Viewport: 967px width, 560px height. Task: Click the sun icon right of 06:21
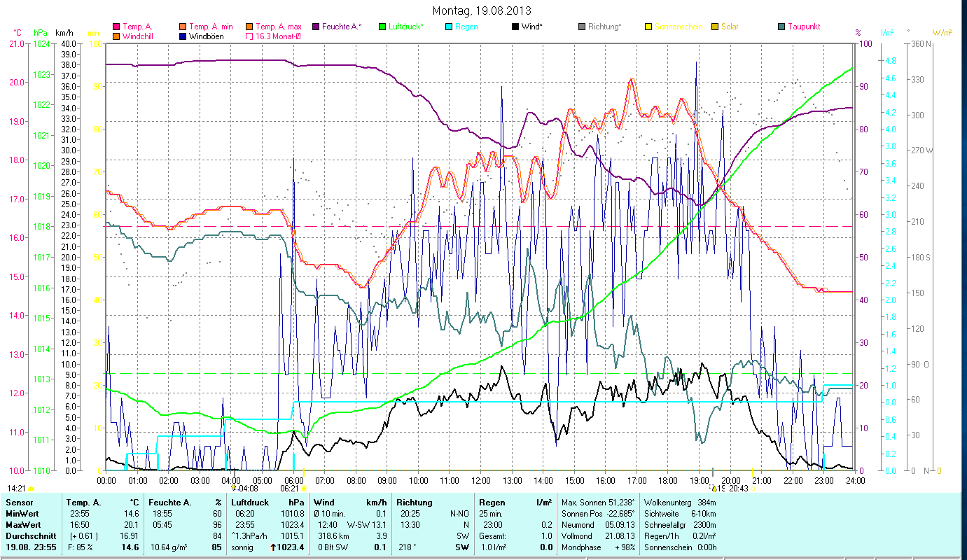coord(305,488)
